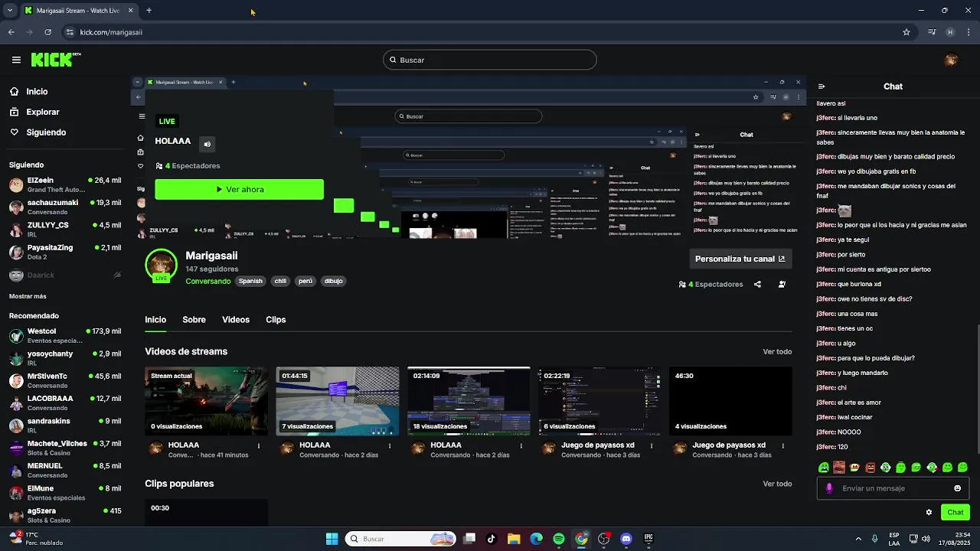Image resolution: width=980 pixels, height=551 pixels.
Task: Click the Ver ahora button
Action: pyautogui.click(x=240, y=189)
